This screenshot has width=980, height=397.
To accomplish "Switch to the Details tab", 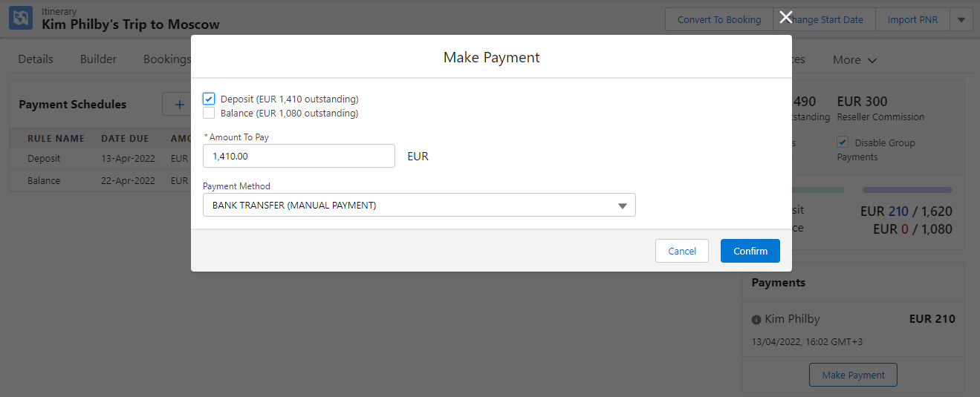I will coord(36,59).
